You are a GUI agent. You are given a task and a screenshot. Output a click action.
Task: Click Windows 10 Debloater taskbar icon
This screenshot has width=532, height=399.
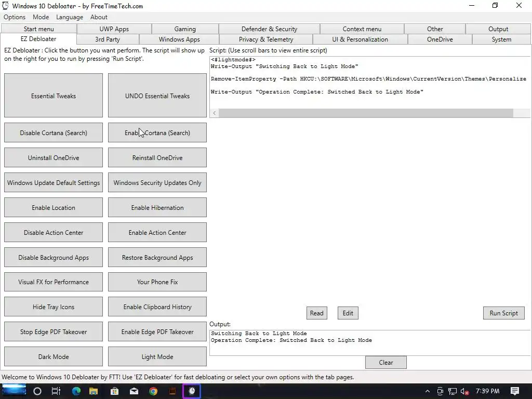[x=192, y=391]
